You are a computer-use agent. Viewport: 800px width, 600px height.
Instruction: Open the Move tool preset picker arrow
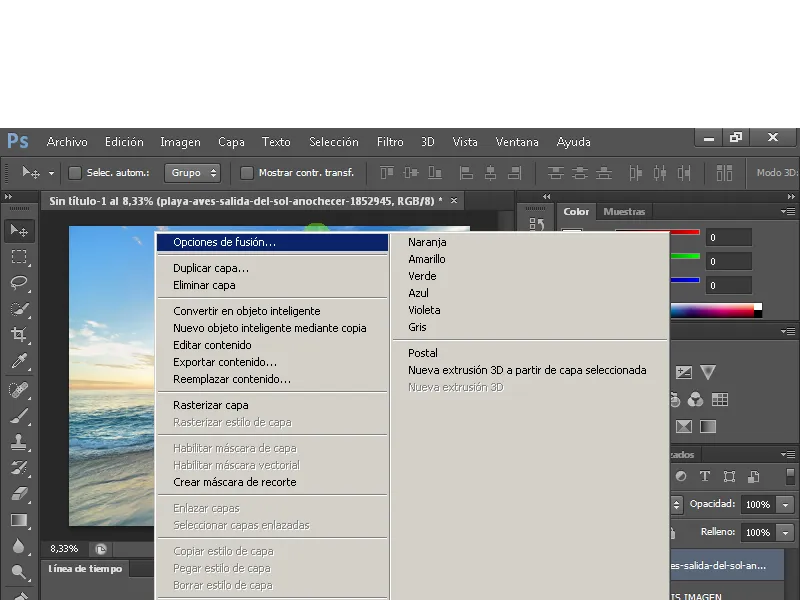click(52, 173)
